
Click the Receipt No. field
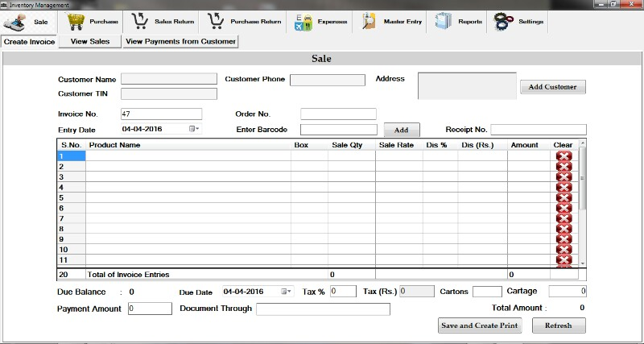click(x=539, y=130)
